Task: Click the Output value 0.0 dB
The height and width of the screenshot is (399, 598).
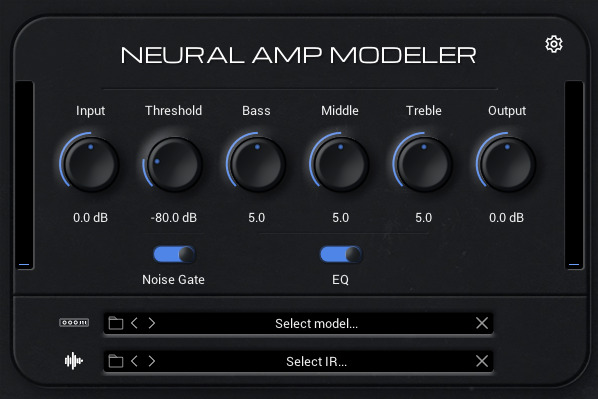Action: [x=506, y=218]
